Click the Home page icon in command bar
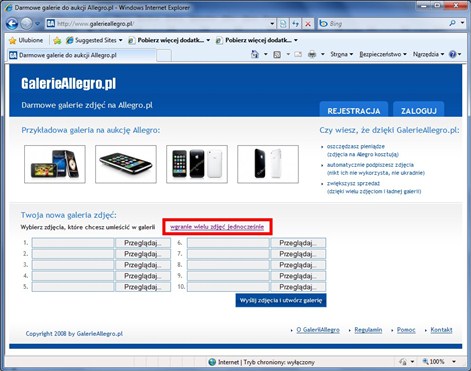Image resolution: width=471 pixels, height=371 pixels. (x=255, y=54)
